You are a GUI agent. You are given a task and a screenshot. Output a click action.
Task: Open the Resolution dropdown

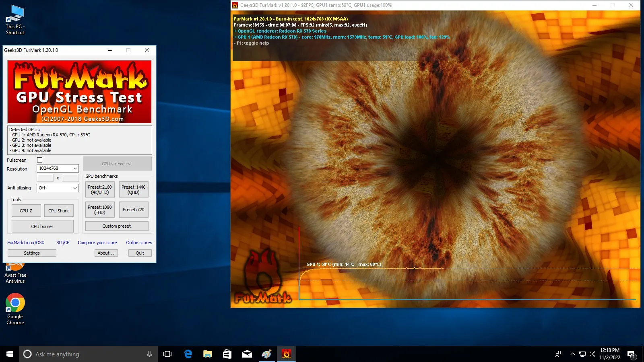coord(58,168)
